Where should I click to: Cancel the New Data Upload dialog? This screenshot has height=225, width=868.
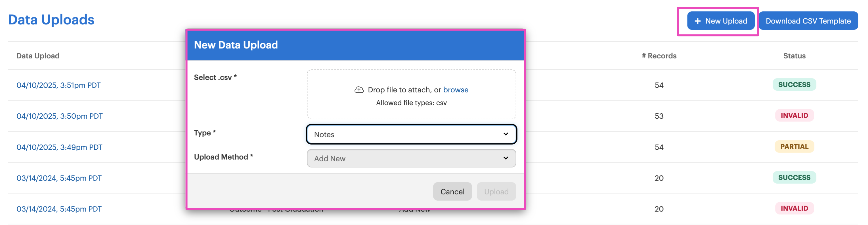coord(452,191)
